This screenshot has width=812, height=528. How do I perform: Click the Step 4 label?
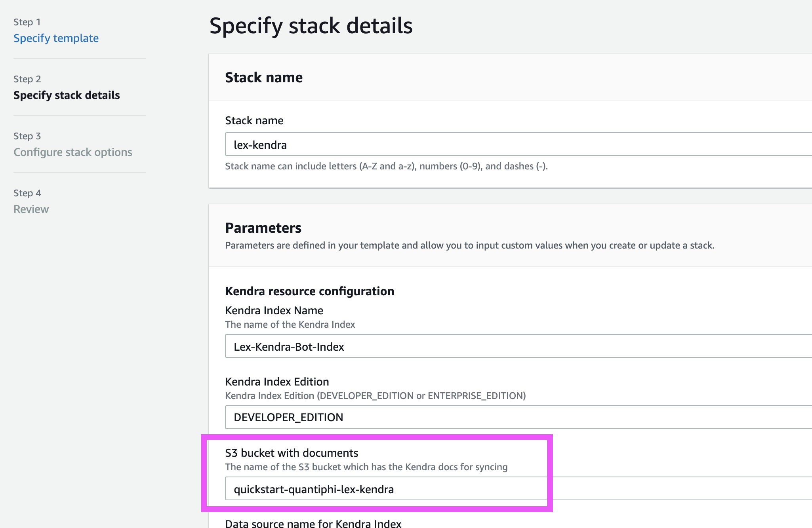(x=27, y=193)
